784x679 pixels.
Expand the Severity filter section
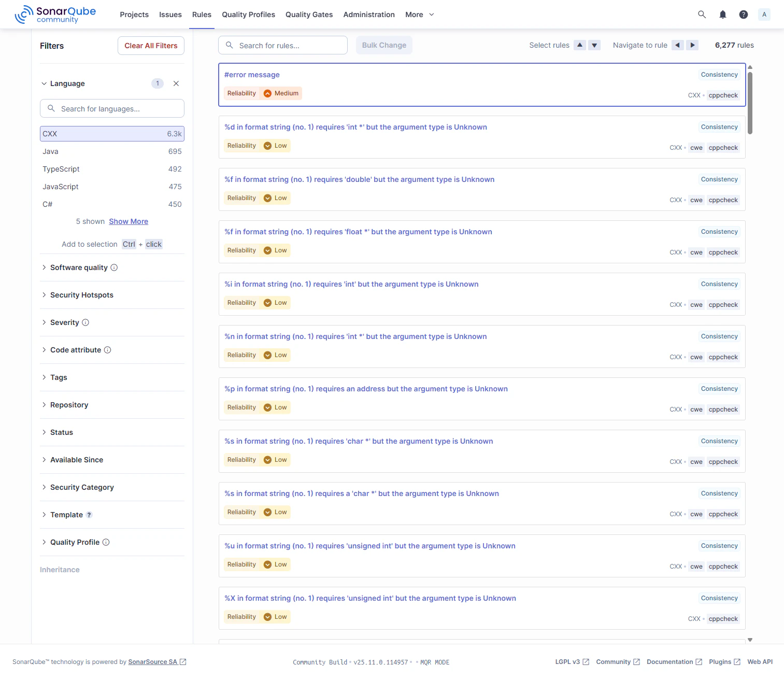pos(65,322)
